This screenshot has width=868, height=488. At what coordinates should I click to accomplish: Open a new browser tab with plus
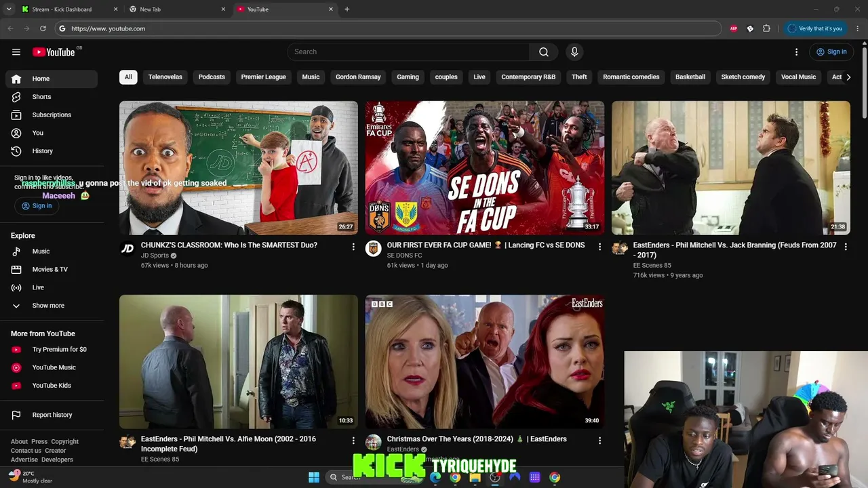click(x=347, y=9)
